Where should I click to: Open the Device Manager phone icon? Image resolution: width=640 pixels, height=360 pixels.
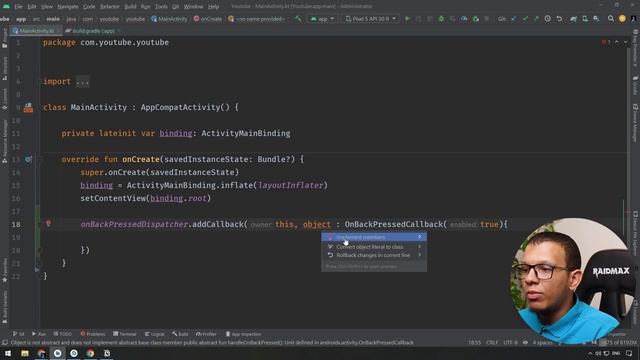point(585,19)
